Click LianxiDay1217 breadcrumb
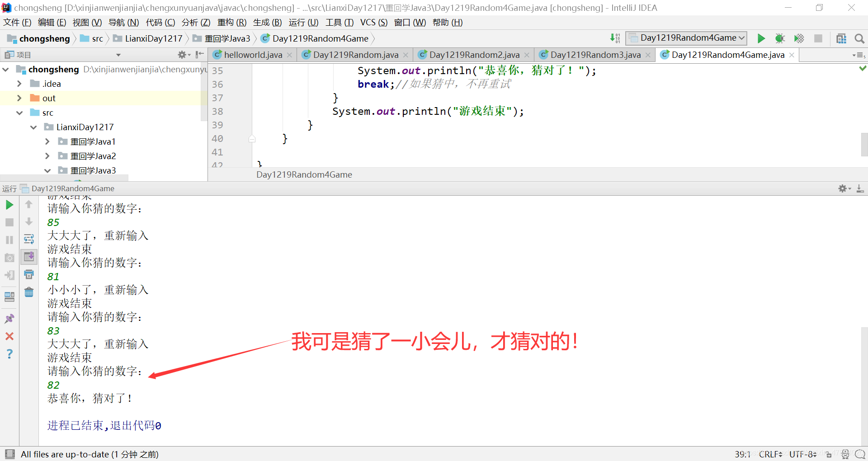The height and width of the screenshot is (461, 868). pyautogui.click(x=148, y=38)
